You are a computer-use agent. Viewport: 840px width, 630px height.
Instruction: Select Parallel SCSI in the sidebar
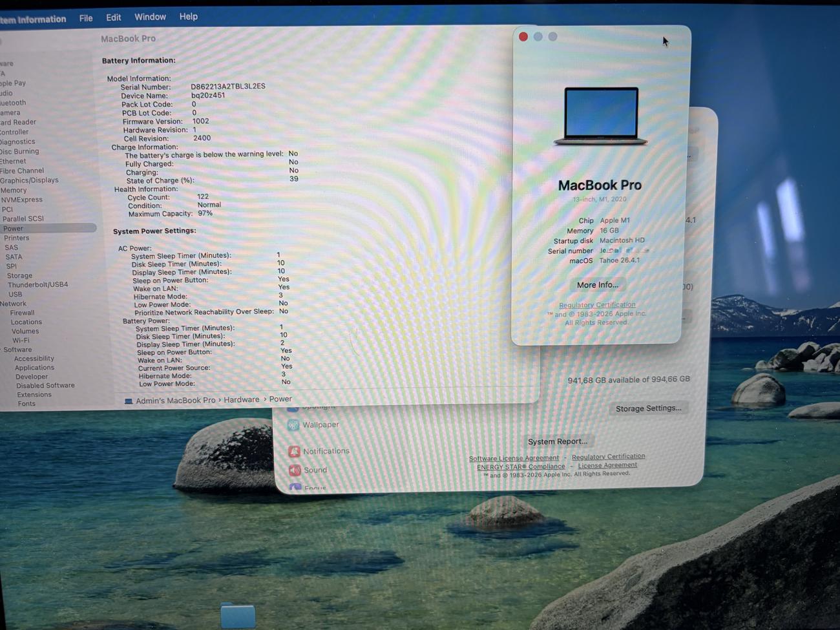(23, 218)
